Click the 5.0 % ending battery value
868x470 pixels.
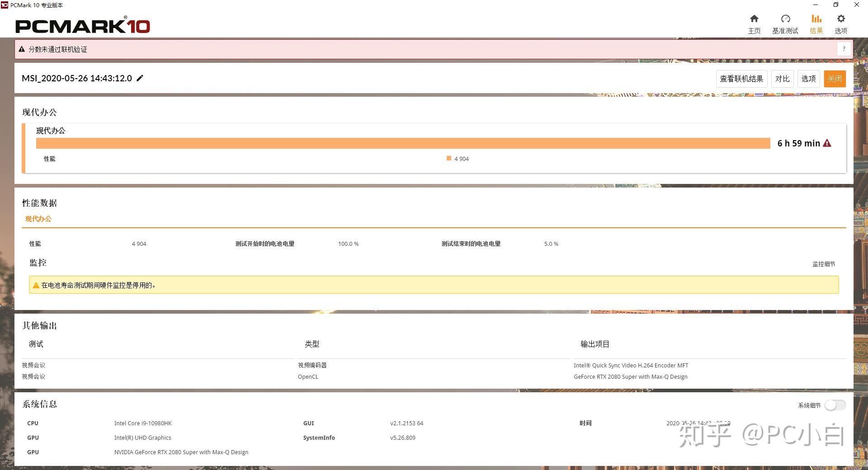pos(551,244)
